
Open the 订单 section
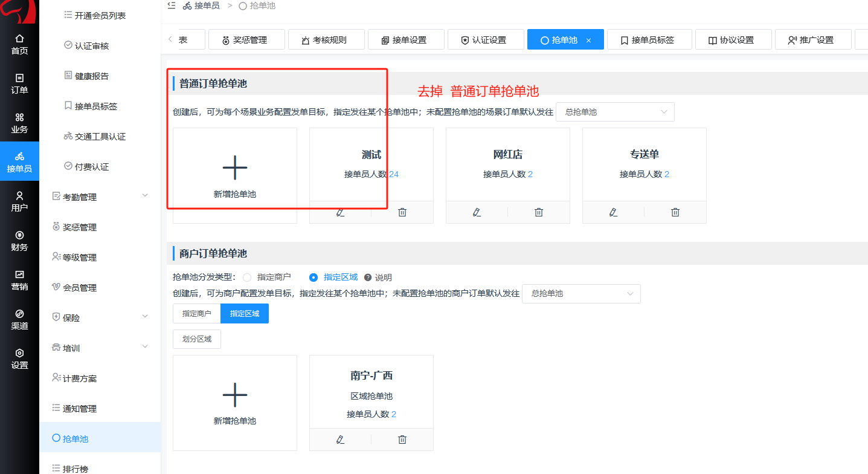19,83
